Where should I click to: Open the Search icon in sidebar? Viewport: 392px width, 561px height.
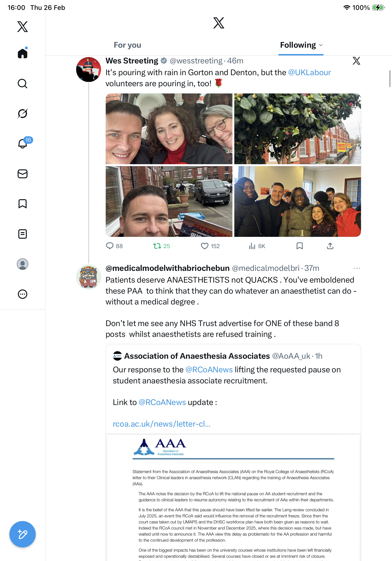pos(23,84)
